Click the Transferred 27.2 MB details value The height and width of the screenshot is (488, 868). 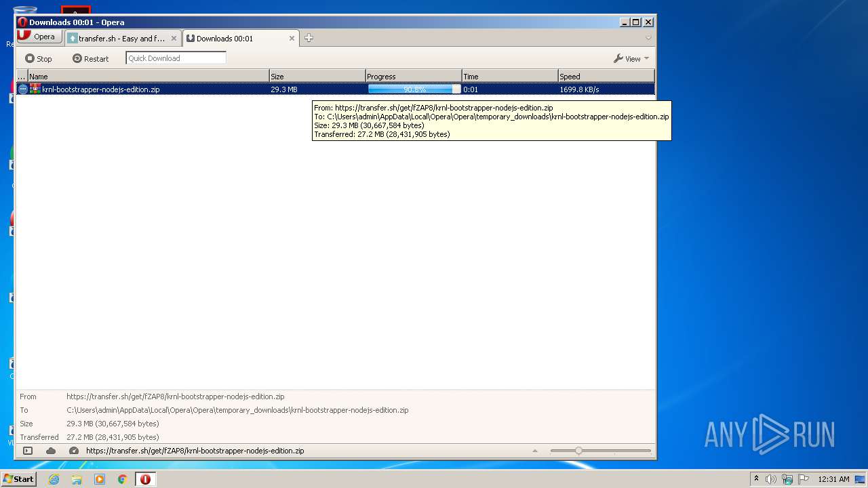(113, 437)
